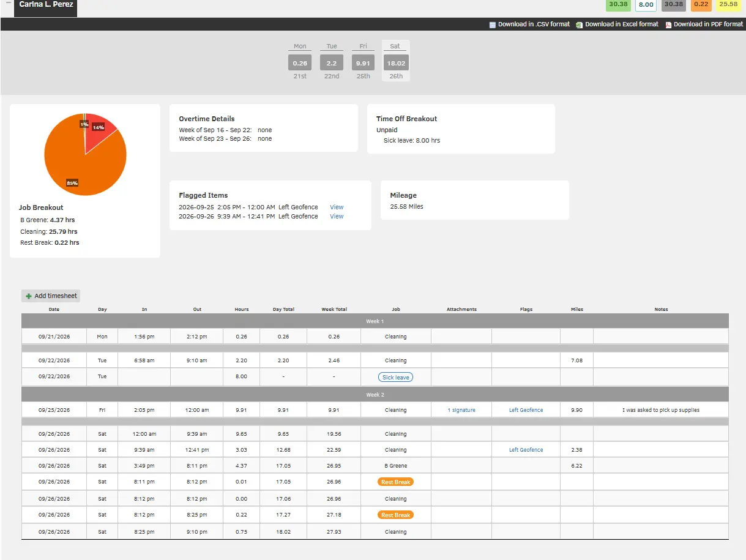Click the Attachments column header
Image resolution: width=746 pixels, height=560 pixels.
tap(461, 310)
